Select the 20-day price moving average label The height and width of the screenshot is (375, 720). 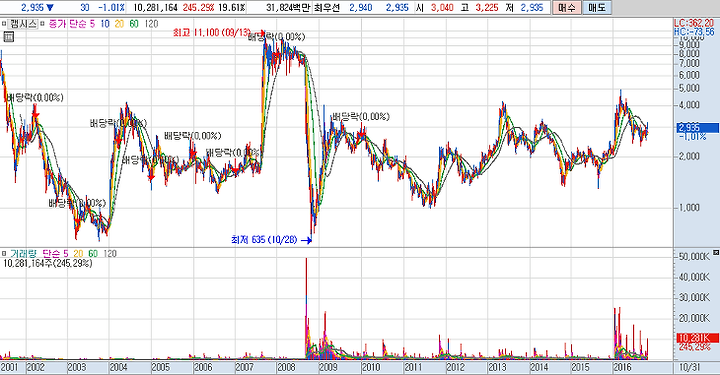click(119, 24)
